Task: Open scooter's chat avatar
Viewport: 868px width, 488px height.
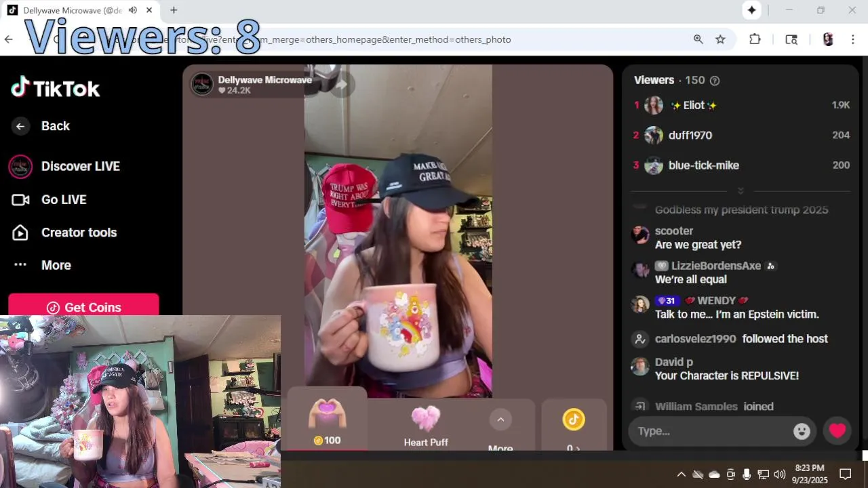Action: (640, 235)
